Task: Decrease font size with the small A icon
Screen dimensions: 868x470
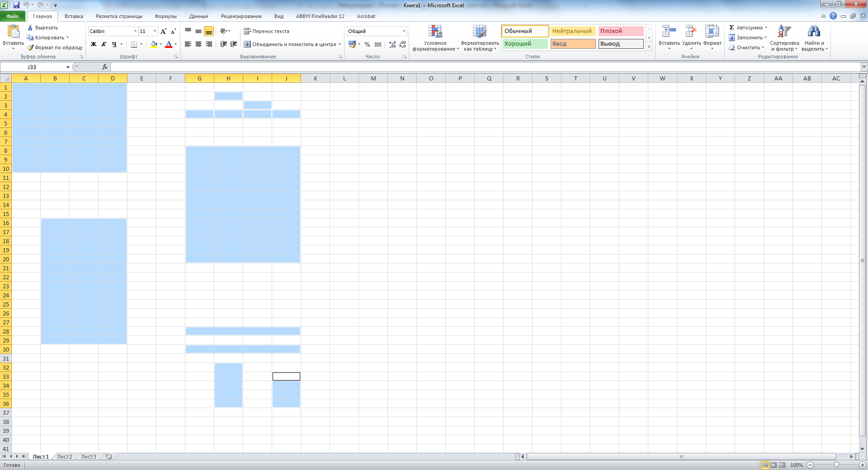Action: [x=173, y=31]
